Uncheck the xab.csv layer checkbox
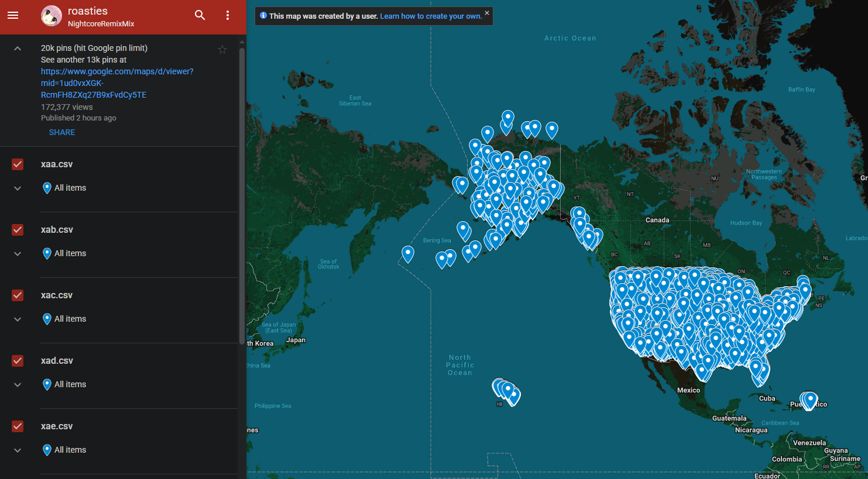This screenshot has width=868, height=479. click(x=18, y=230)
